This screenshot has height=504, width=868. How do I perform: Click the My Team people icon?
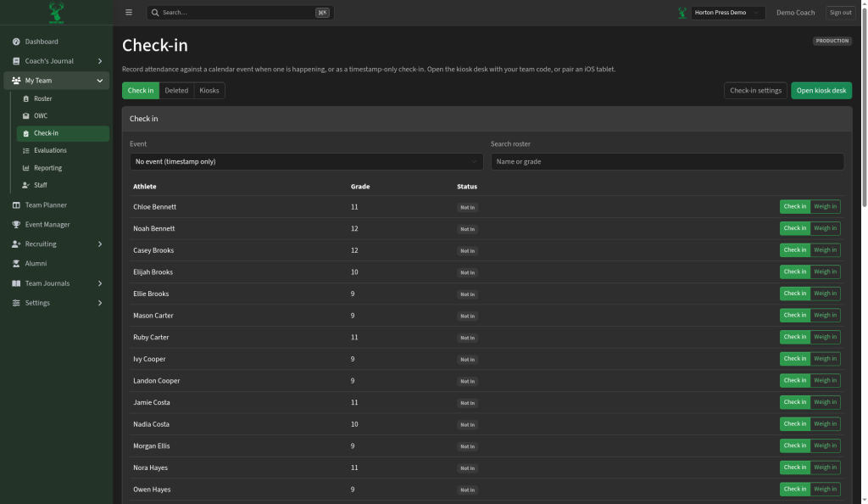tap(16, 81)
